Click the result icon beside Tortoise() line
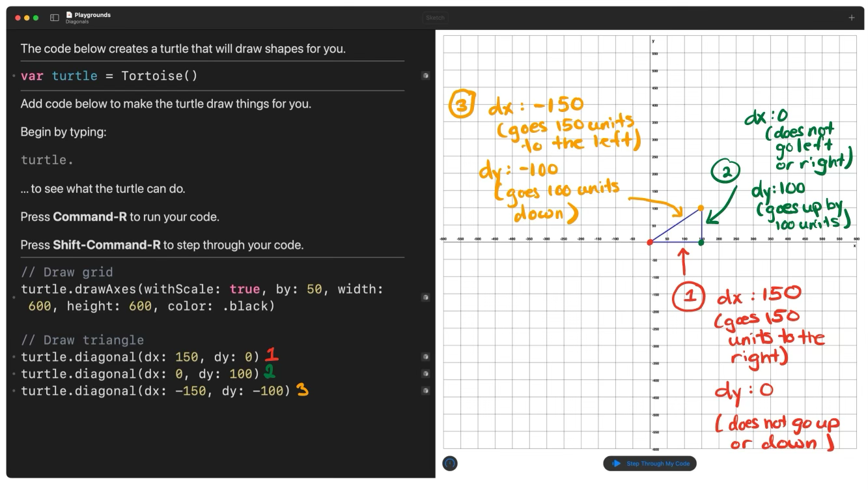This screenshot has width=868, height=490. click(425, 76)
